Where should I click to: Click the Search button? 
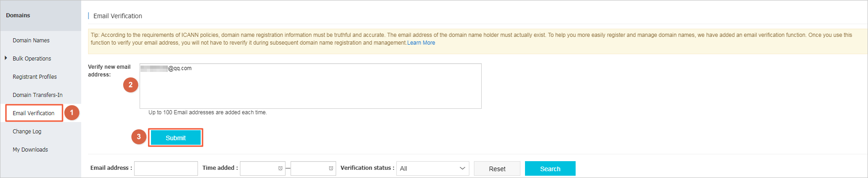550,168
